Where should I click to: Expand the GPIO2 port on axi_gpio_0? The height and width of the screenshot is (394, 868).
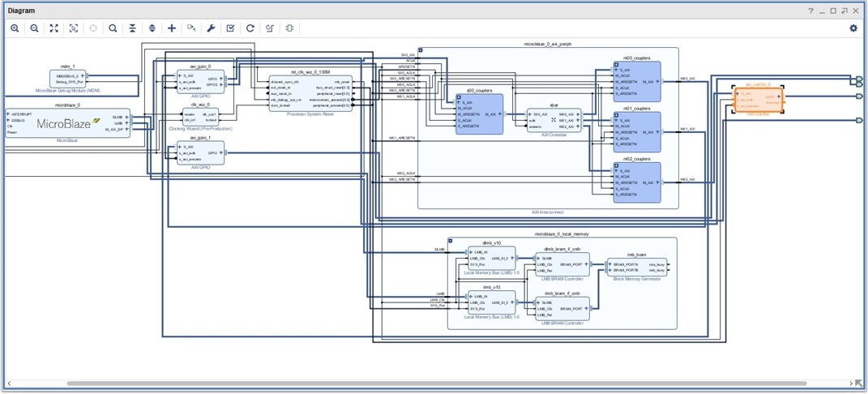tap(220, 84)
